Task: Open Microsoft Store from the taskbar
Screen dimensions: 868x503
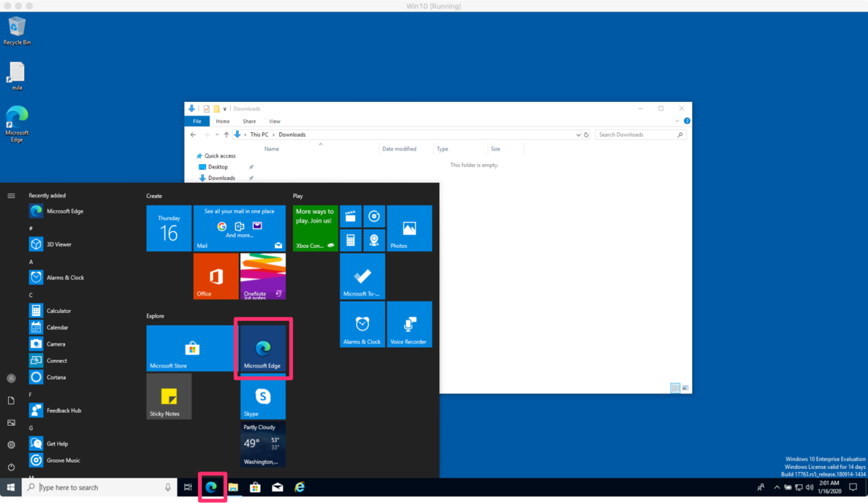Action: (x=255, y=488)
